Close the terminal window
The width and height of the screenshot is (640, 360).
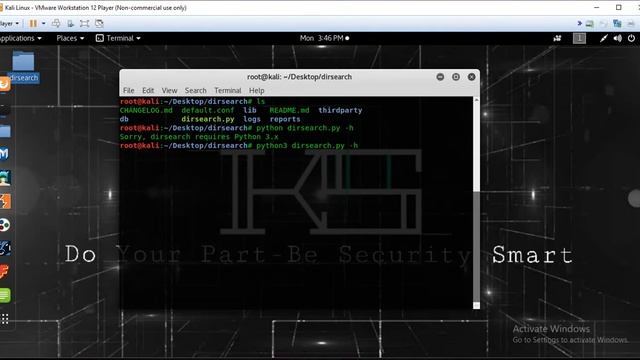click(x=471, y=77)
